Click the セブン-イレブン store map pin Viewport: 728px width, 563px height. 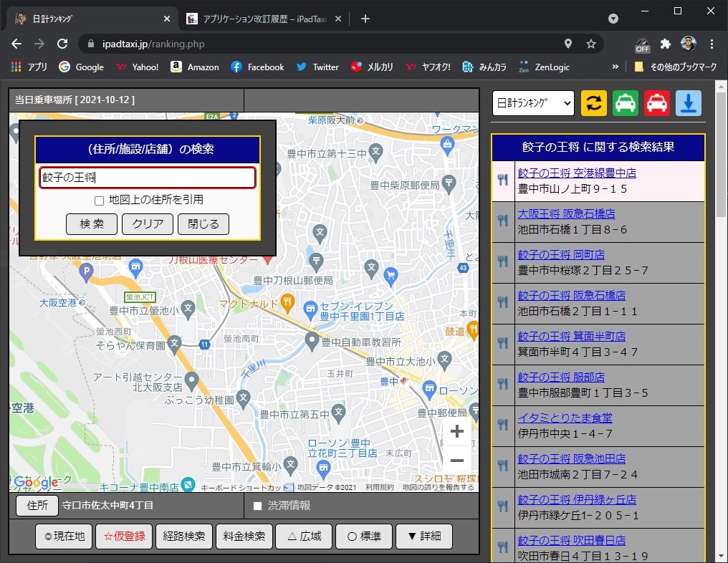click(310, 310)
